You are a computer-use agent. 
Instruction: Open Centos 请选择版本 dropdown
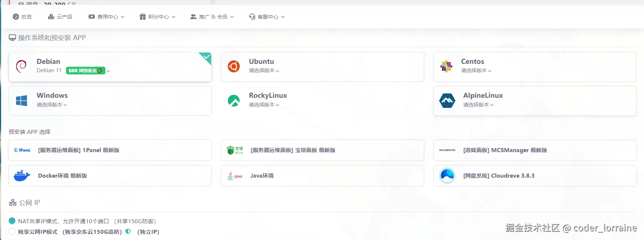coord(476,70)
